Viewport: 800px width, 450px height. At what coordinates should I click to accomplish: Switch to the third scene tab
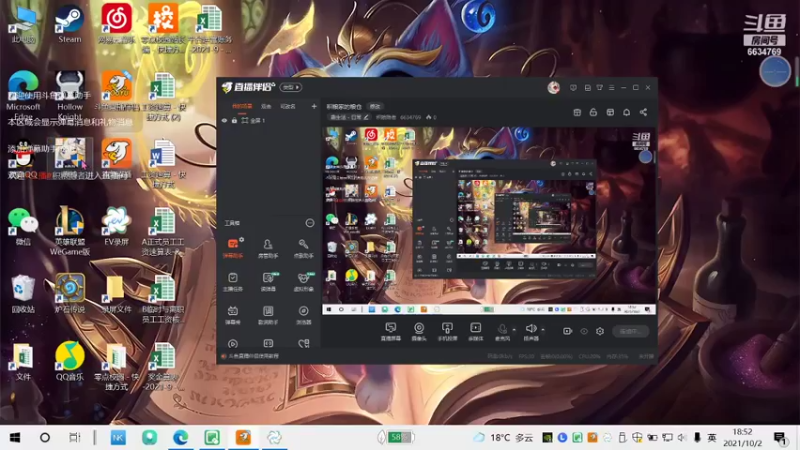[x=288, y=106]
